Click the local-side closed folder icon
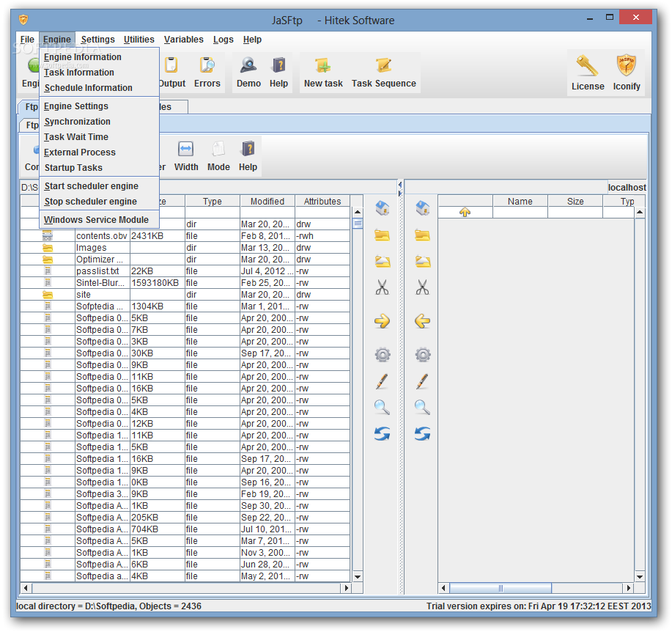Viewport: 672px width, 632px height. 382,235
